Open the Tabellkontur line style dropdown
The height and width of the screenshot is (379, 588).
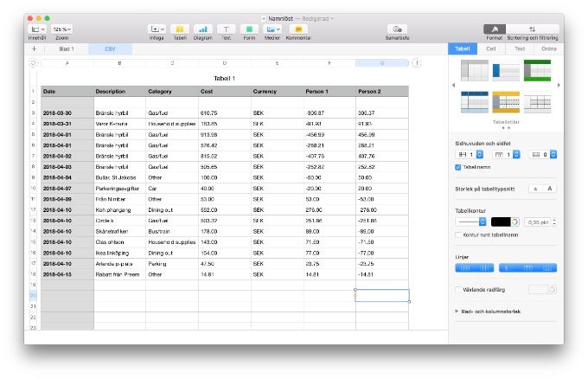[x=471, y=222]
